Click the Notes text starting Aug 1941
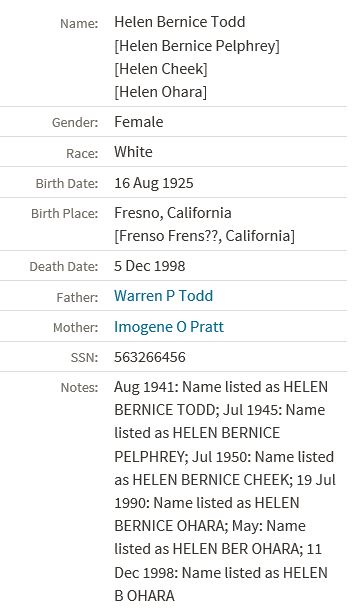The height and width of the screenshot is (611, 362). point(225,491)
